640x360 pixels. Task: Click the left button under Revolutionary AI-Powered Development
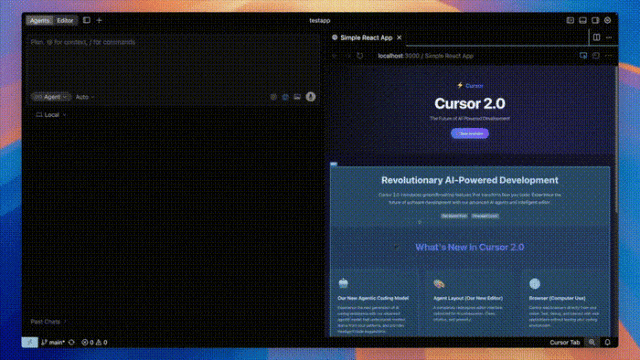[454, 216]
